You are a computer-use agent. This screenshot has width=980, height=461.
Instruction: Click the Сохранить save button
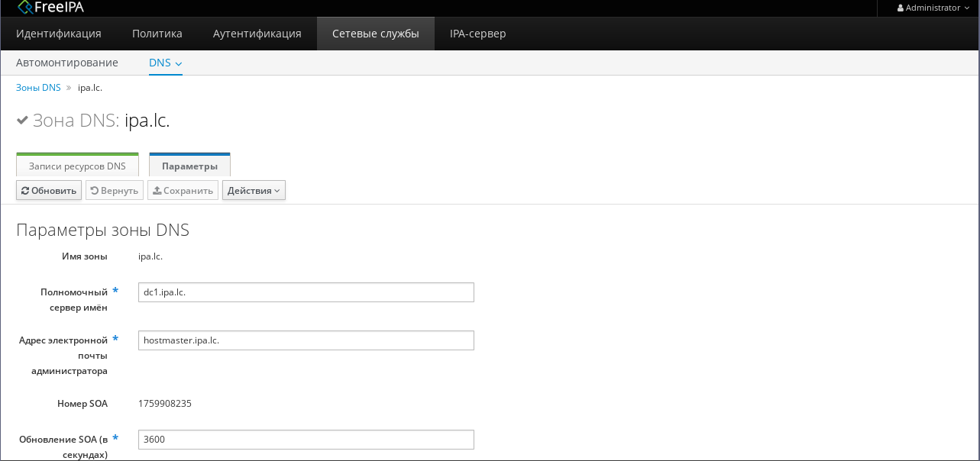tap(183, 190)
